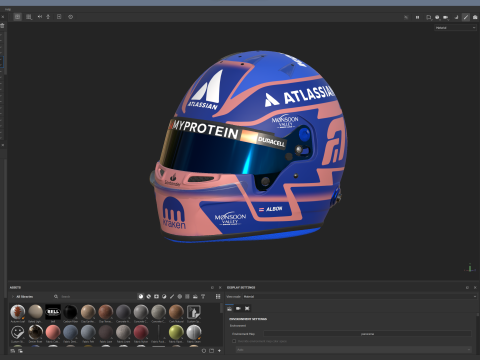Open viewport settings tab in Display Settings

click(247, 308)
